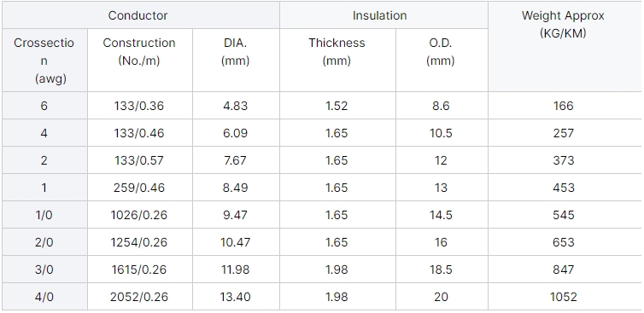Select the 133/0.36 construction cell
The image size is (644, 313).
pyautogui.click(x=139, y=106)
